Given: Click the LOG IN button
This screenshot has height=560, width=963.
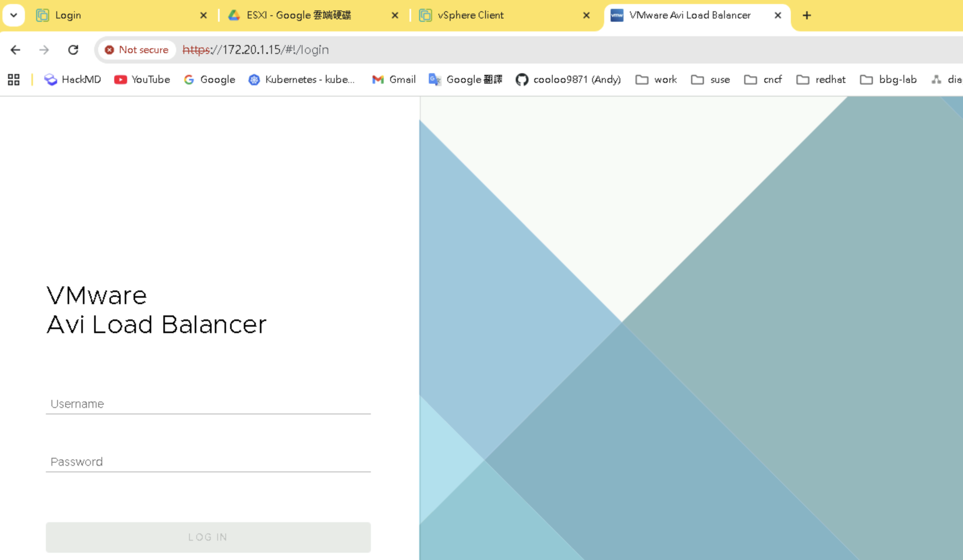Looking at the screenshot, I should (x=208, y=537).
